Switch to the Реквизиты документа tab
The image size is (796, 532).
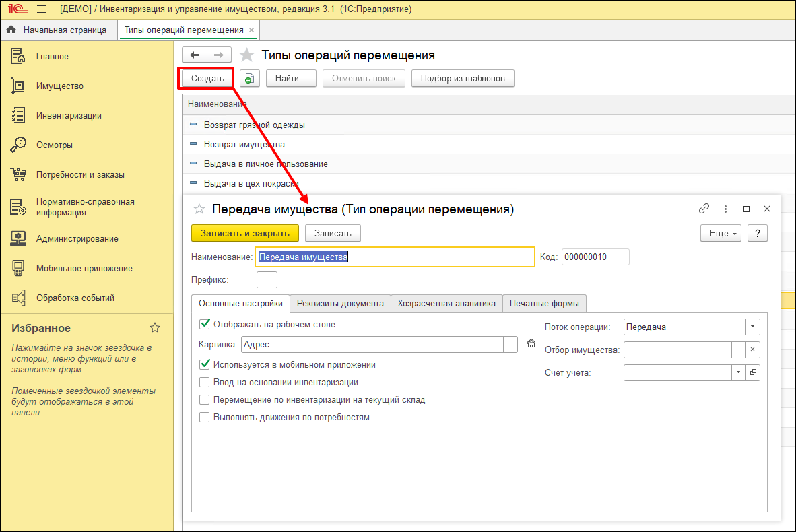(x=340, y=304)
